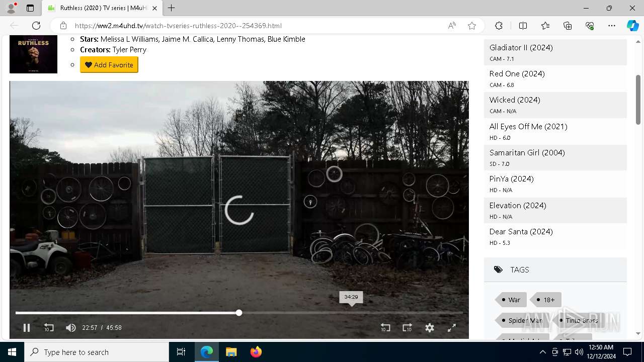The width and height of the screenshot is (644, 362).
Task: Open Edge Settings and more menu
Action: [612, 26]
